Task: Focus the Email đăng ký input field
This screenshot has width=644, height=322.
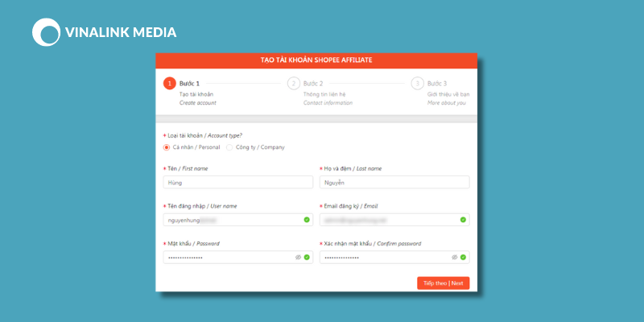Action: 394,220
